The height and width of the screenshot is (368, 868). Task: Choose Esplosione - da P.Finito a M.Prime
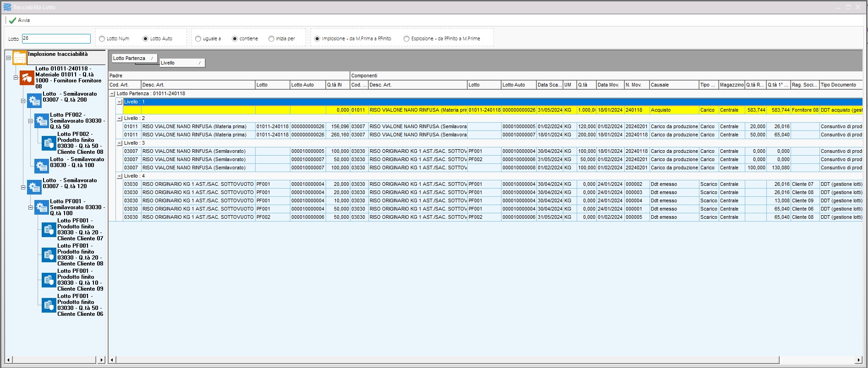[x=406, y=39]
